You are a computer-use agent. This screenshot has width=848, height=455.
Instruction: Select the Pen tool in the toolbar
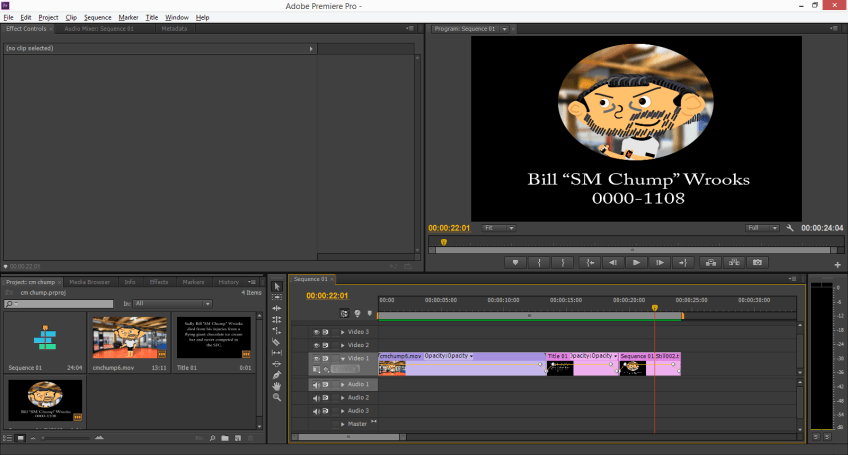277,374
